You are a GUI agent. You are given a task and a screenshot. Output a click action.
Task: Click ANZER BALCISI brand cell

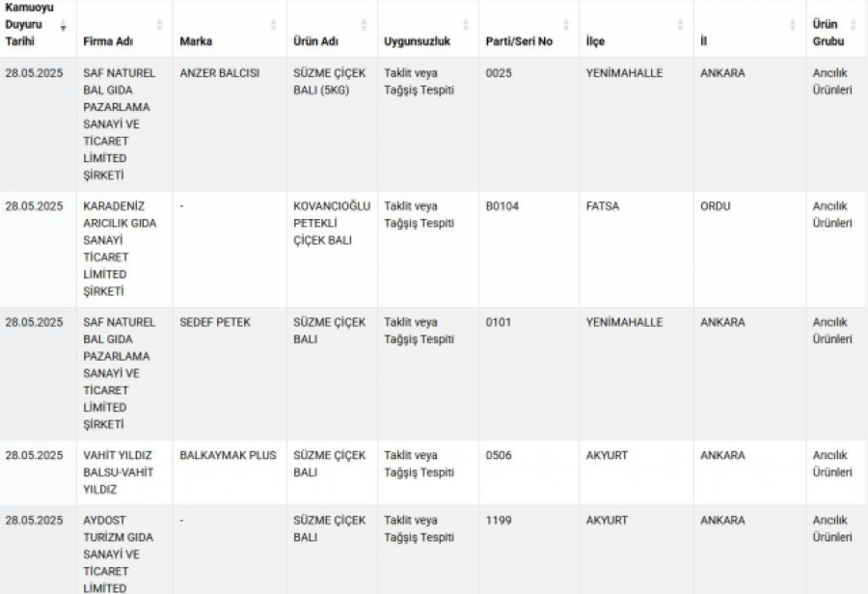(x=219, y=73)
